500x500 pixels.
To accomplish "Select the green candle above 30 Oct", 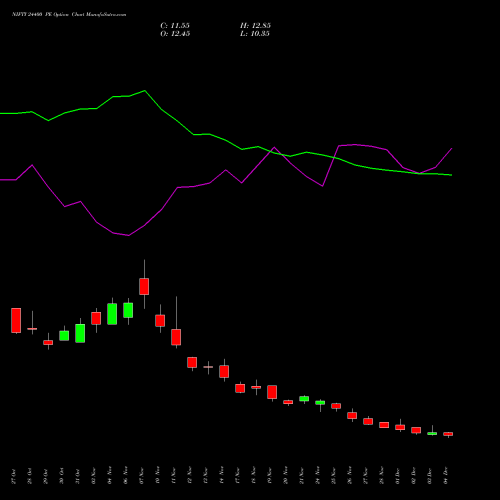I will [64, 336].
